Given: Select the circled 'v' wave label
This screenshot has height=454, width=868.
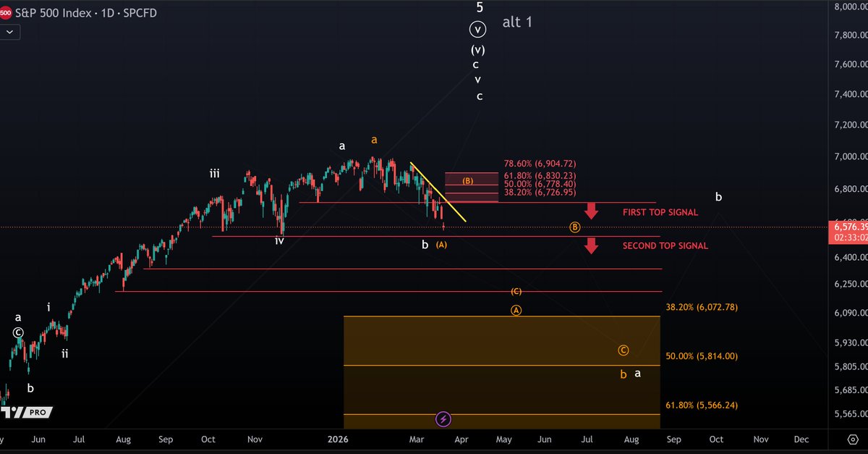Looking at the screenshot, I should pos(477,30).
